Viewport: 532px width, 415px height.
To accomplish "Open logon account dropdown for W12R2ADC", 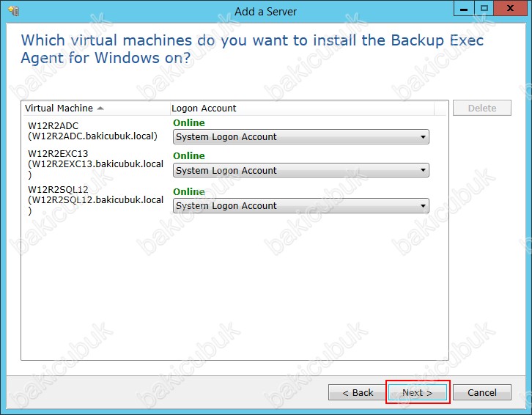I will click(301, 137).
